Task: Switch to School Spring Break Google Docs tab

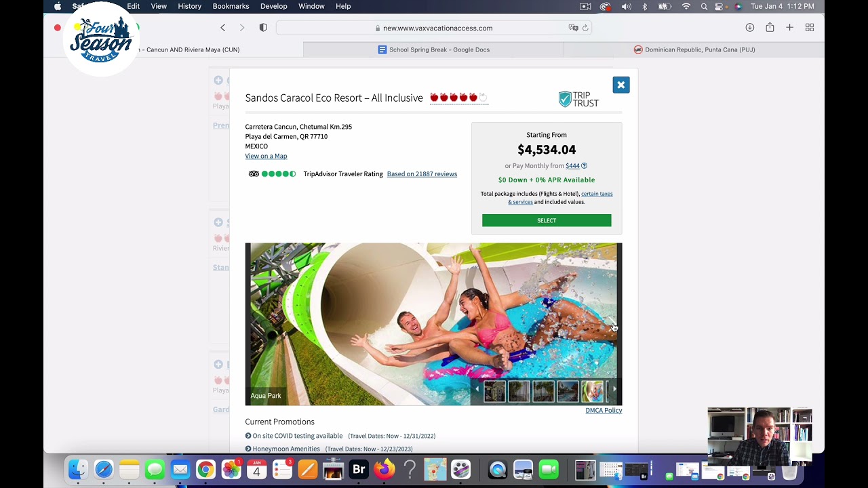Action: pyautogui.click(x=433, y=49)
